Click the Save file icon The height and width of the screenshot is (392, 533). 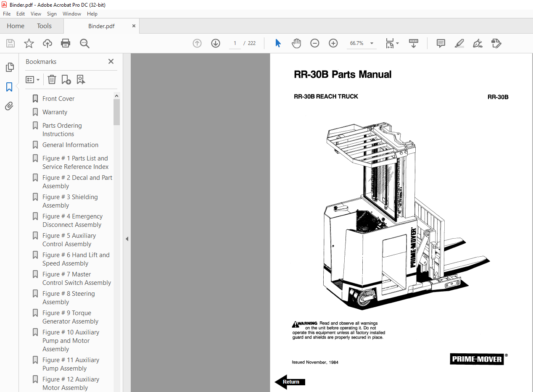point(11,43)
